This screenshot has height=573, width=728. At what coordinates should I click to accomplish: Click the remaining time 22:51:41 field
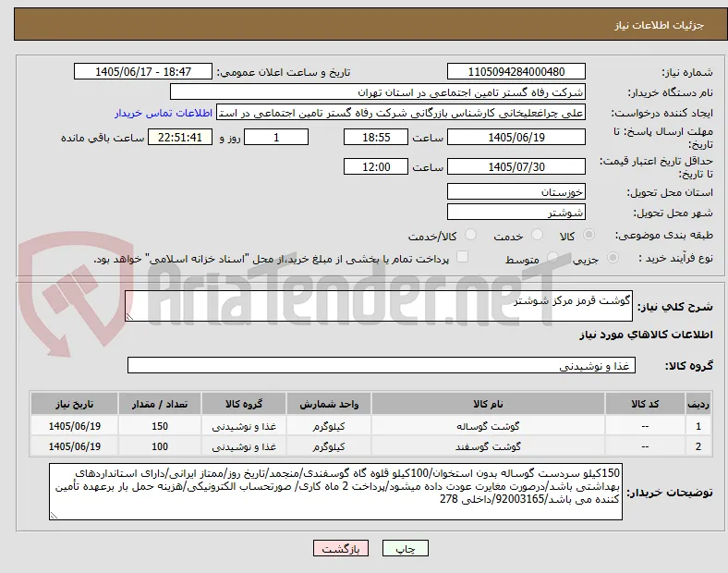(180, 138)
